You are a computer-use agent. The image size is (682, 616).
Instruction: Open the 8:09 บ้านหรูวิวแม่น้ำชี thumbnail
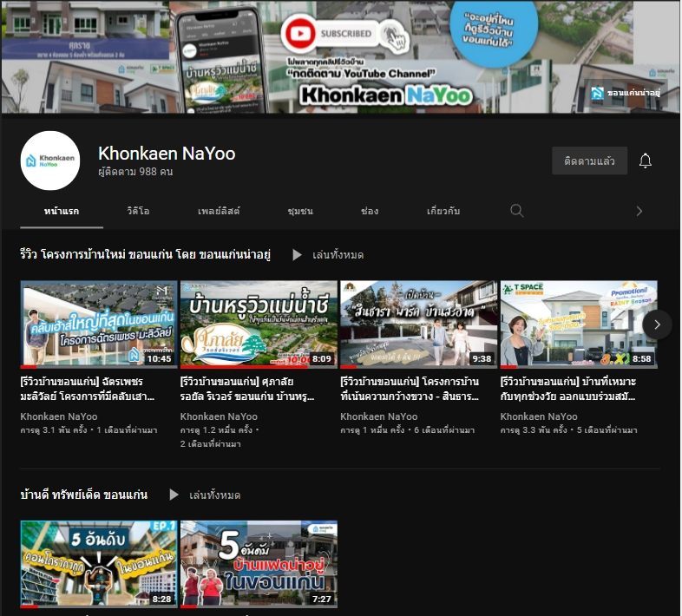259,324
